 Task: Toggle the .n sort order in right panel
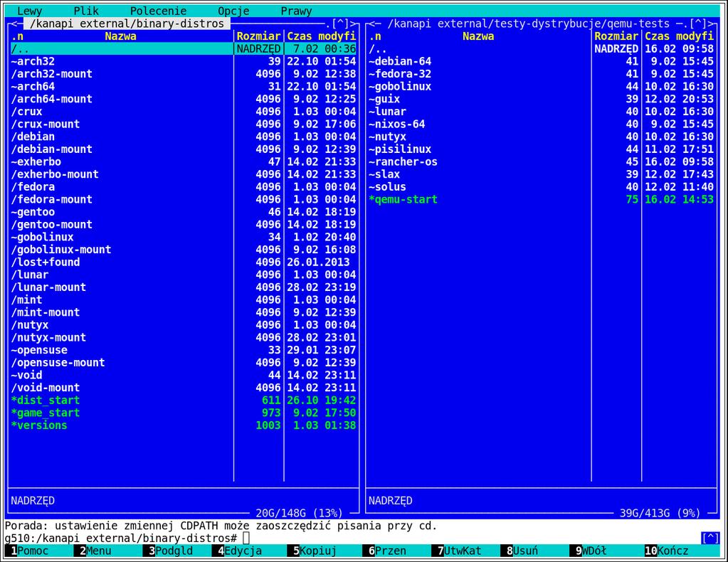pos(375,36)
